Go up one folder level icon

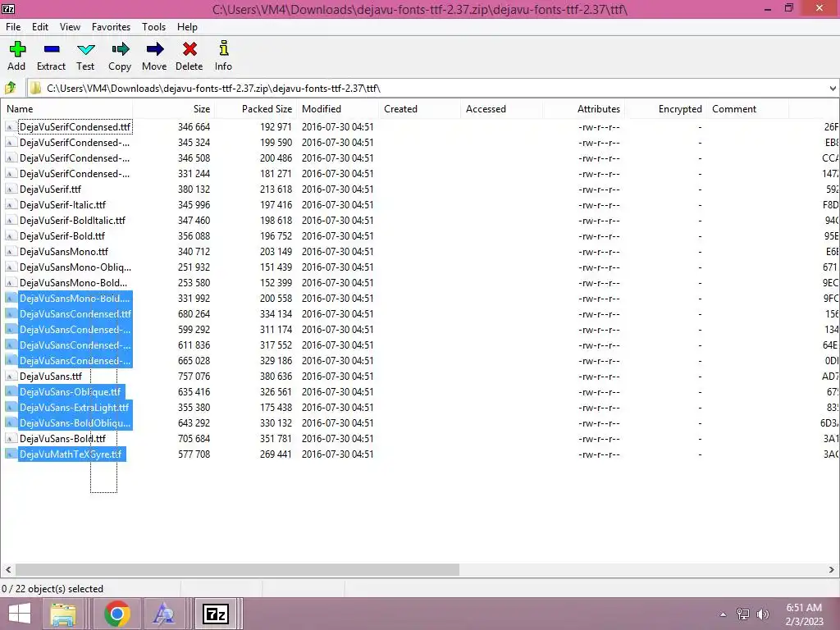(10, 88)
